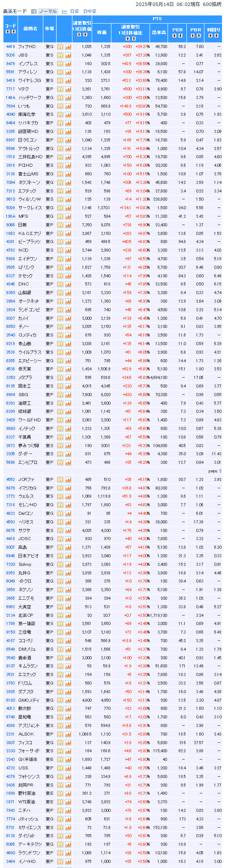Show the chart icon for SBG row

point(68,394)
